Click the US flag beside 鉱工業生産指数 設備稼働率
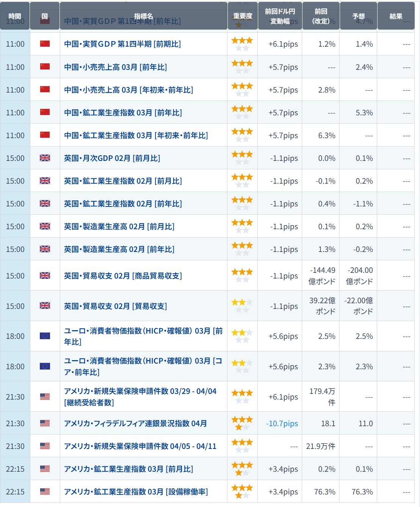The height and width of the screenshot is (507, 420). point(45,491)
